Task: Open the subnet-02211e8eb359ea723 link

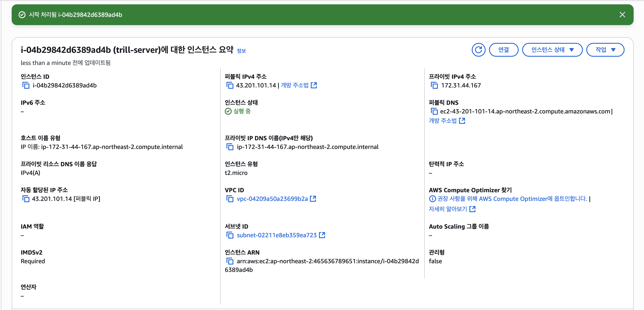Action: point(276,235)
